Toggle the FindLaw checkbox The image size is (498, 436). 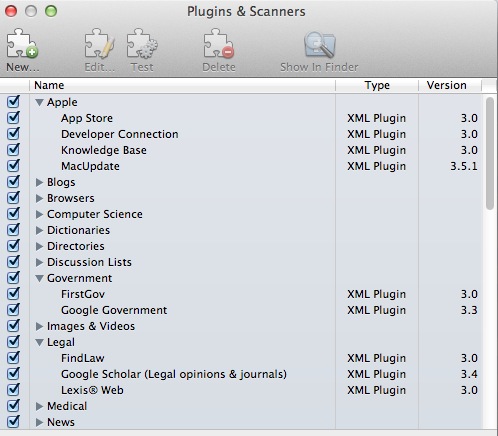tap(13, 358)
